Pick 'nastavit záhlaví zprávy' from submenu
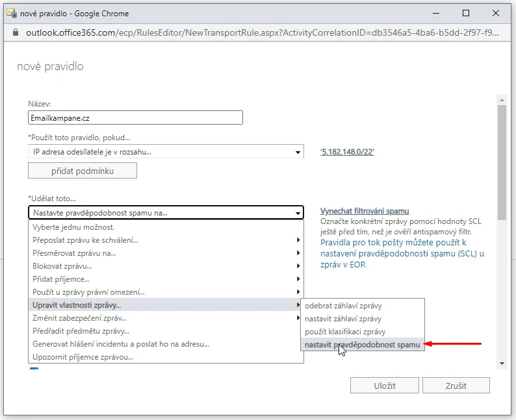This screenshot has width=516, height=420. (363, 319)
